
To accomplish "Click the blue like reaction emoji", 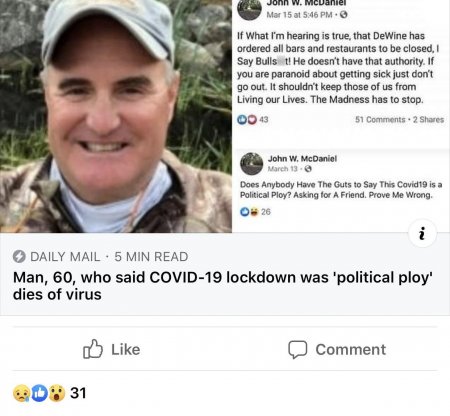I will point(39,393).
